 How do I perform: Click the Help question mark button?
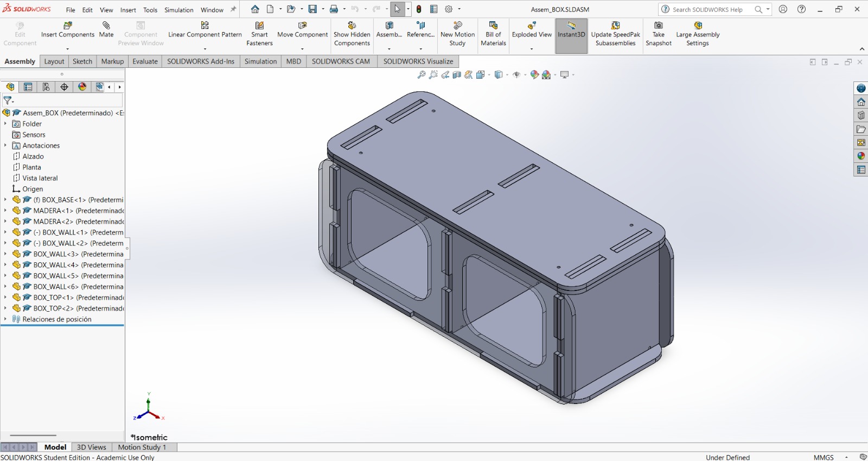(x=802, y=9)
